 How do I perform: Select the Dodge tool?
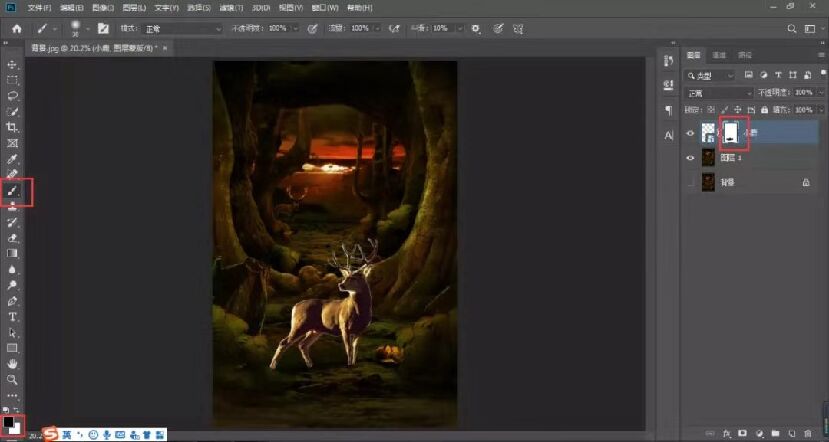(x=12, y=286)
